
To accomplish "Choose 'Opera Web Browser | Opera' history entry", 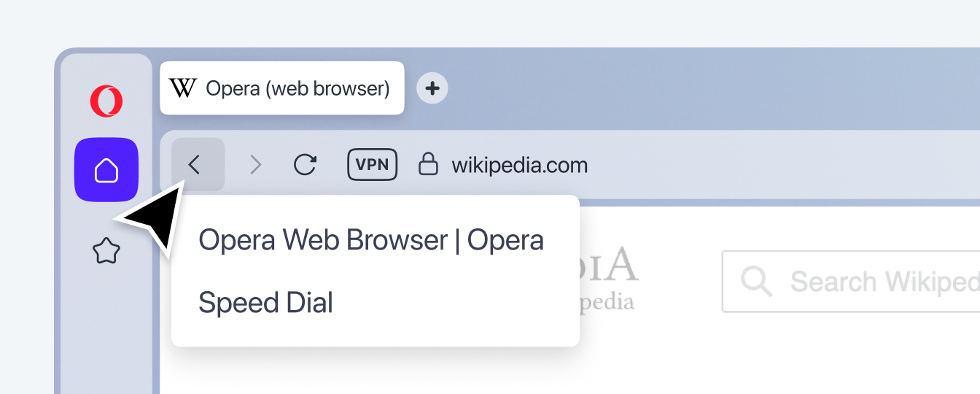I will pos(371,240).
